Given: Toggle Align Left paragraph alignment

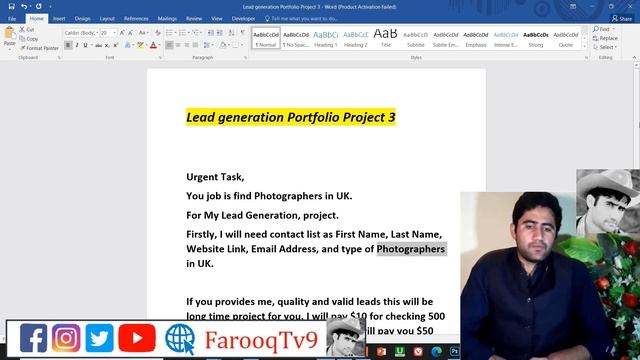Looking at the screenshot, I should tap(169, 45).
